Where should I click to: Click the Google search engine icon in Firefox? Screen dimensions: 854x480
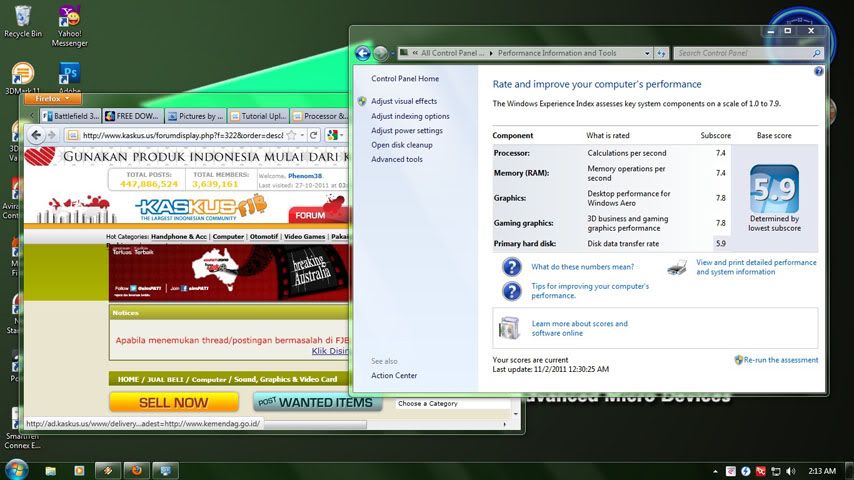[332, 135]
